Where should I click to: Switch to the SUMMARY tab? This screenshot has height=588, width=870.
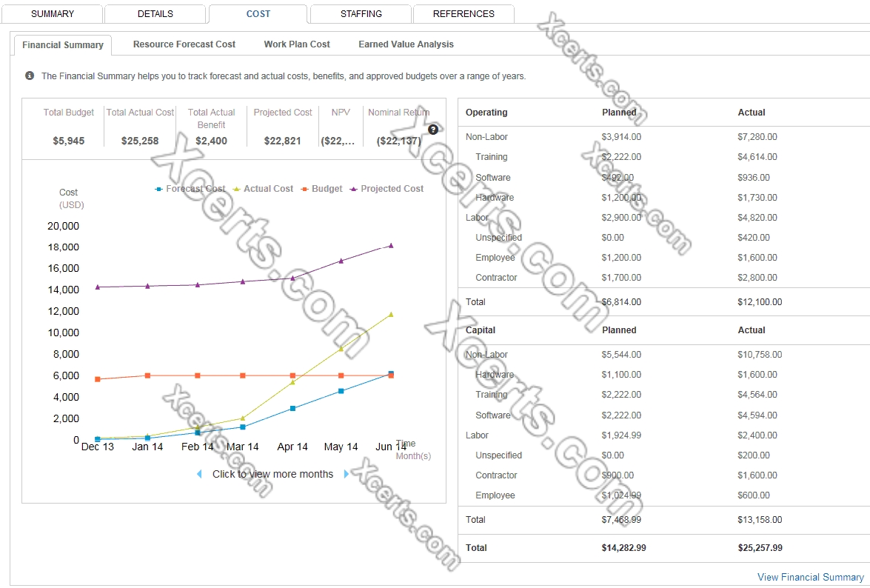coord(52,14)
